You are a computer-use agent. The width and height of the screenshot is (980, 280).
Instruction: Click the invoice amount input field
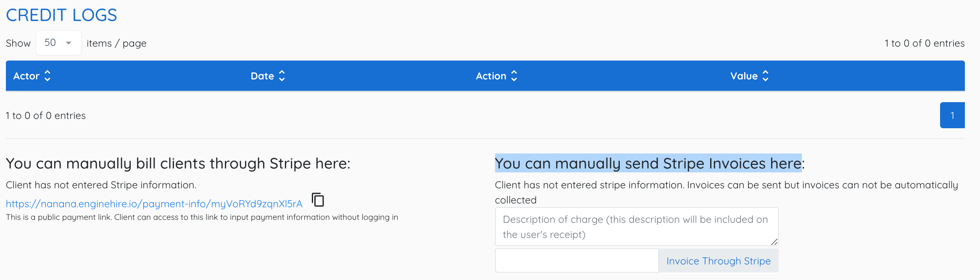(x=577, y=261)
